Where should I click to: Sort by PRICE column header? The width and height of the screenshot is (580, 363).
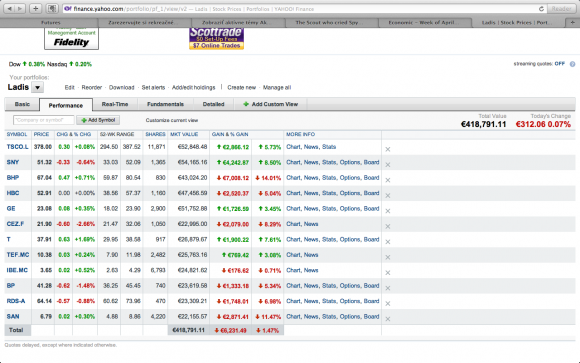click(41, 134)
